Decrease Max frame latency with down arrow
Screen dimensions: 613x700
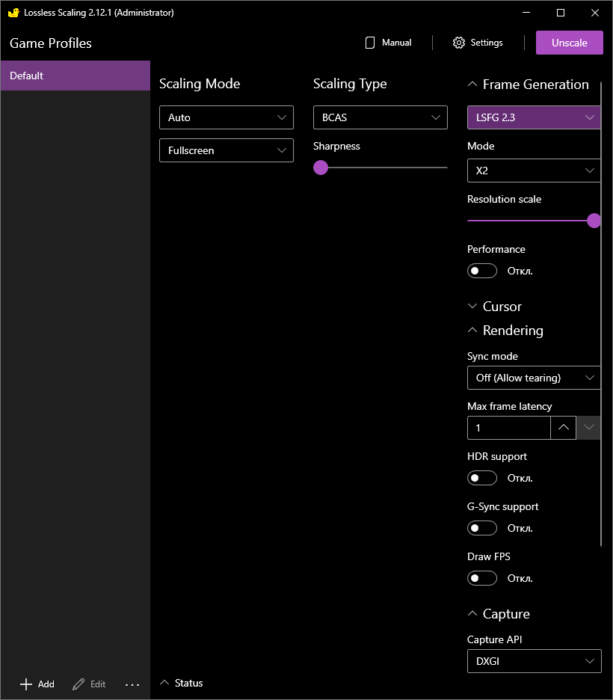tap(588, 428)
